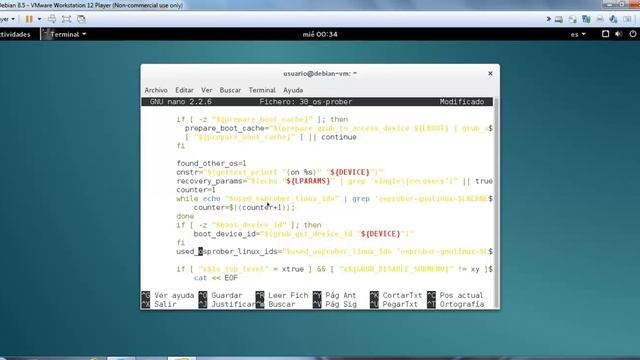
Task: Click the CD/DVD drive device icon
Action: click(x=573, y=19)
